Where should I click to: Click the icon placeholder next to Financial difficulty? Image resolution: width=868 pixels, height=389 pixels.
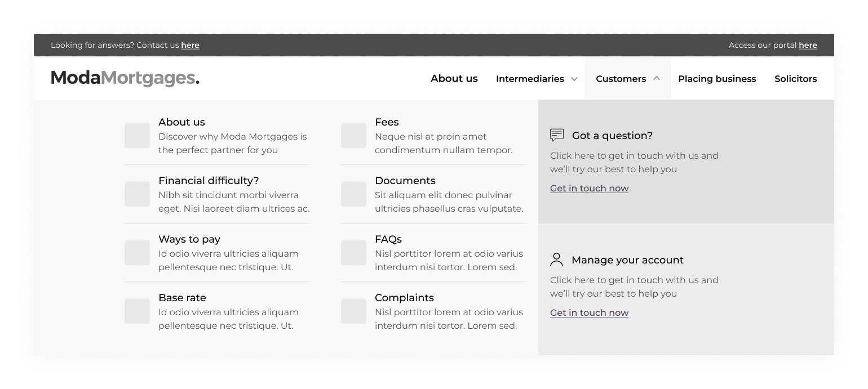pos(137,194)
